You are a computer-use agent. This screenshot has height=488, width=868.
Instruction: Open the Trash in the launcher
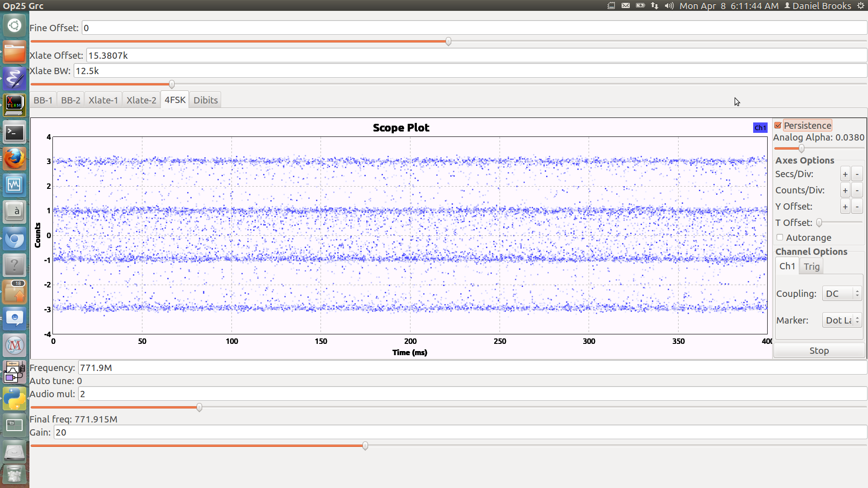pyautogui.click(x=14, y=475)
